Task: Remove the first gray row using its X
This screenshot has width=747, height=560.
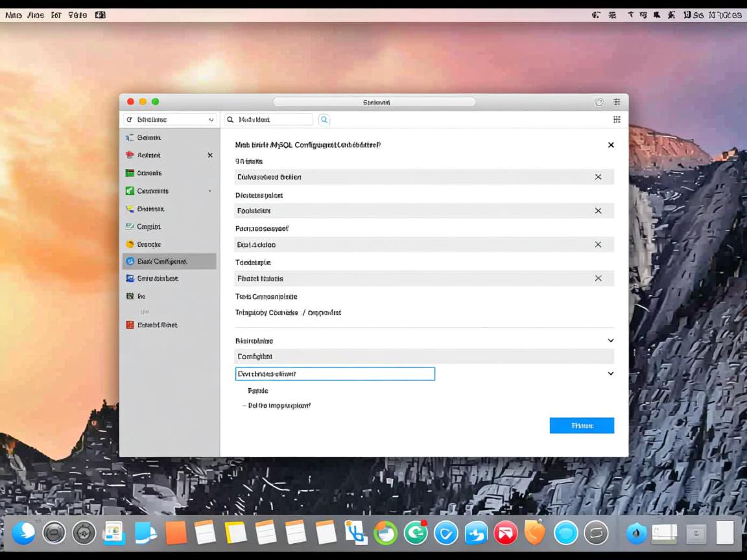Action: pyautogui.click(x=598, y=177)
